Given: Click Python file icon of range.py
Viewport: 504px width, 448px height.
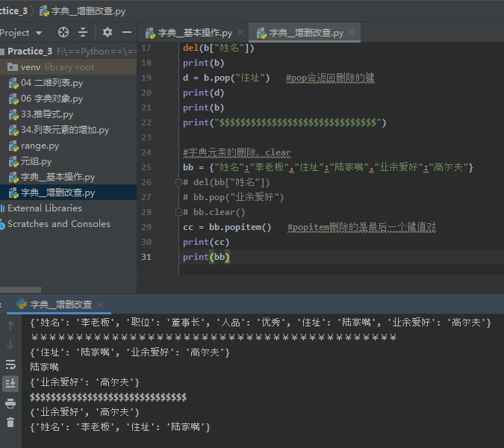Looking at the screenshot, I should pyautogui.click(x=13, y=146).
